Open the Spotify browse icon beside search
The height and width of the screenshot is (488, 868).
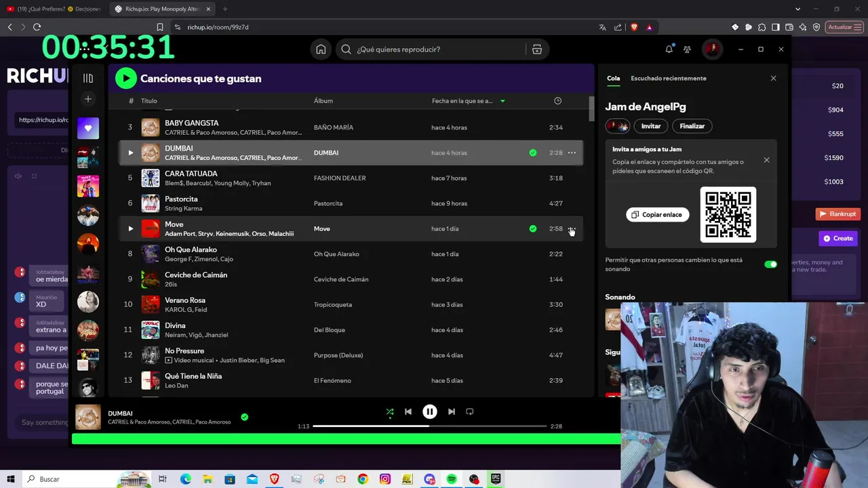(x=536, y=49)
